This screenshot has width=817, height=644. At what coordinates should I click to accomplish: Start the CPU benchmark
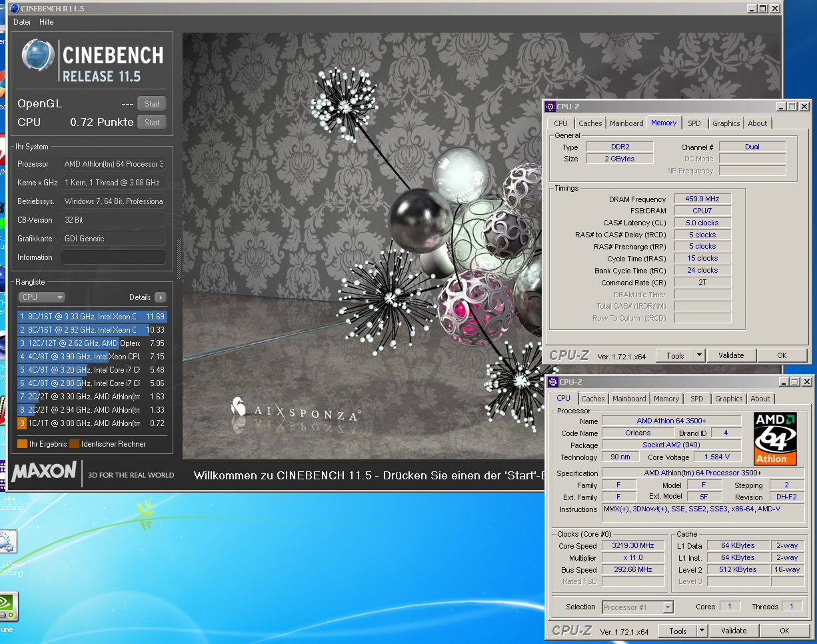[x=152, y=122]
